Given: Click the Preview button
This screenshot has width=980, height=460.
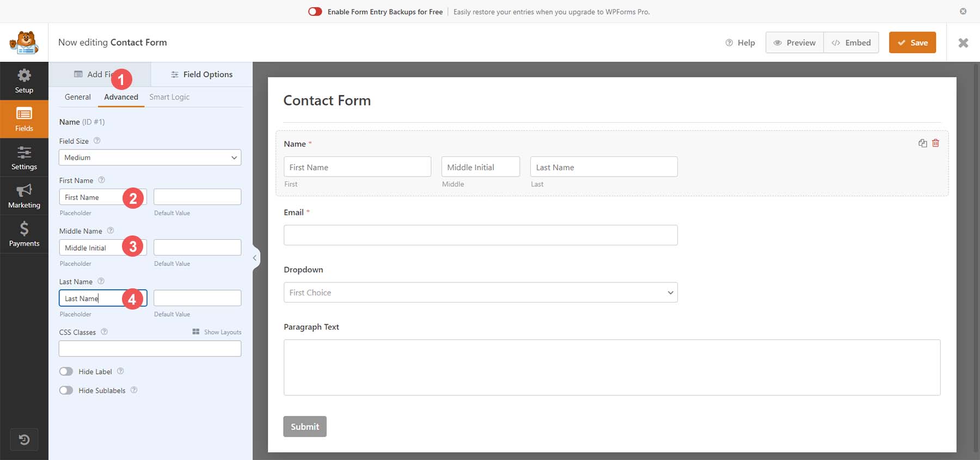Looking at the screenshot, I should tap(794, 43).
